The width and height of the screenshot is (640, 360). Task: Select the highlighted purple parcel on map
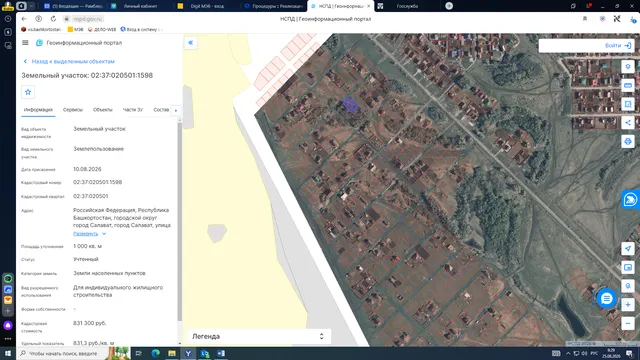pos(350,105)
